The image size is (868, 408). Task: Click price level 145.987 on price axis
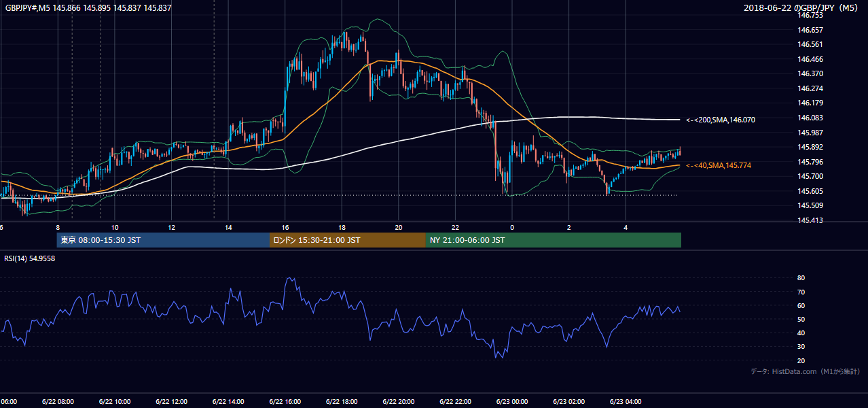click(810, 133)
